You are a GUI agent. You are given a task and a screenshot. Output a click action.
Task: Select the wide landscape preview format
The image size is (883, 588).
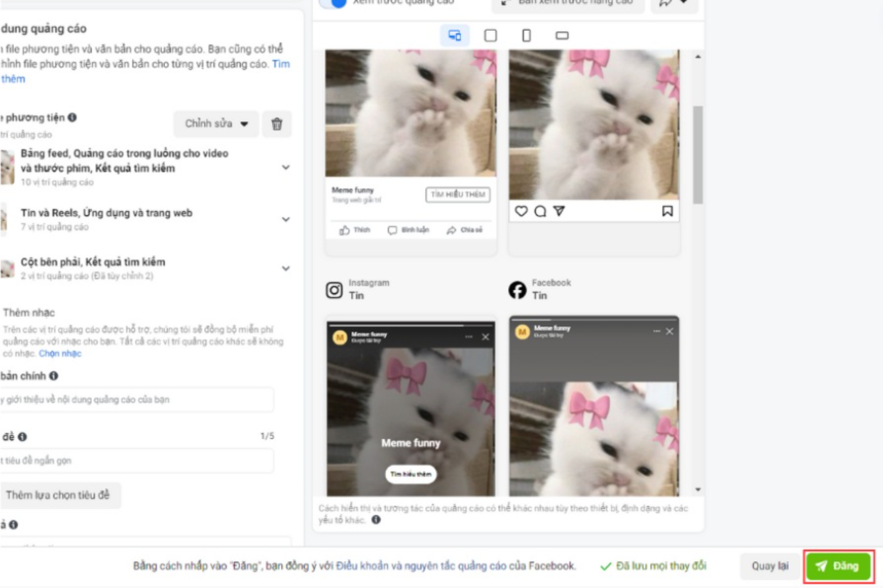coord(562,36)
